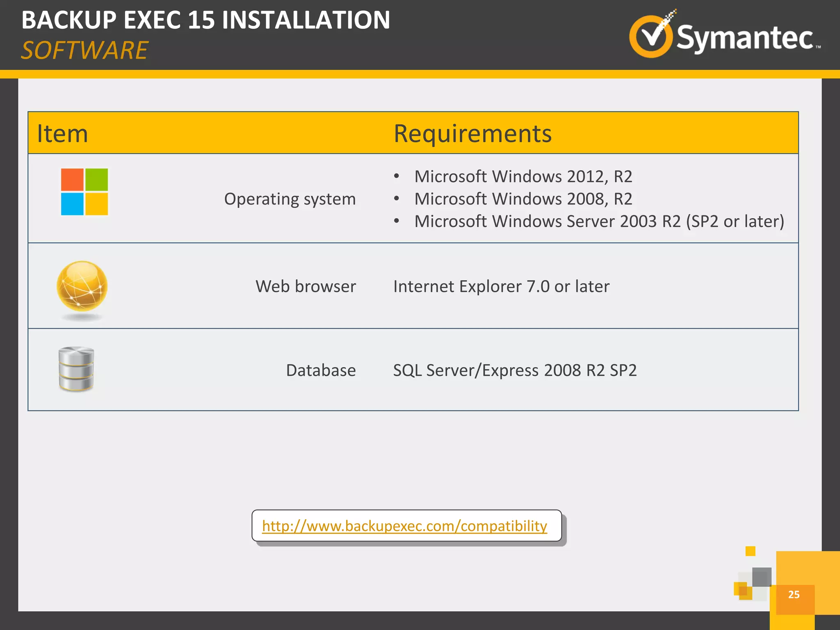Click 'Microsoft Windows Server 2003 R2' bullet
The height and width of the screenshot is (630, 840).
(599, 221)
